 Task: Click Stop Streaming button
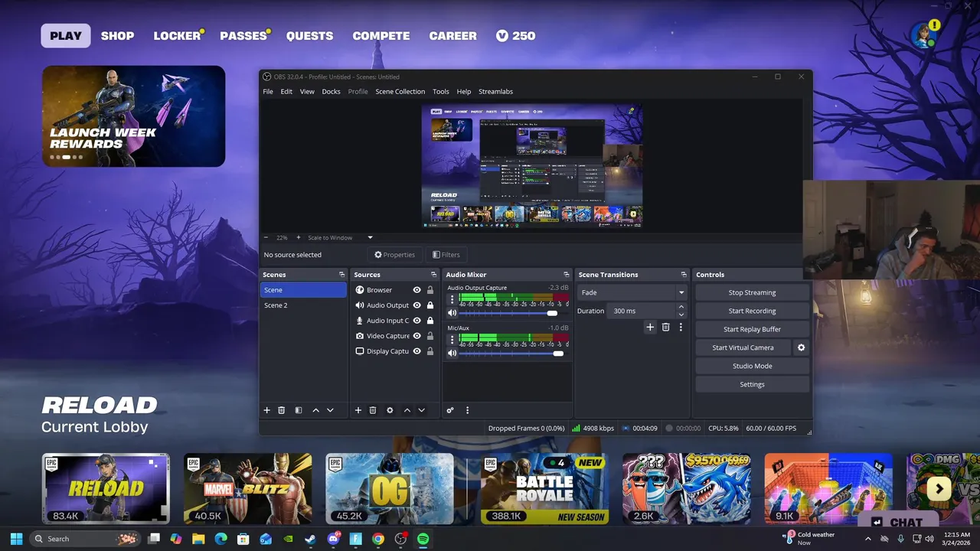click(752, 292)
